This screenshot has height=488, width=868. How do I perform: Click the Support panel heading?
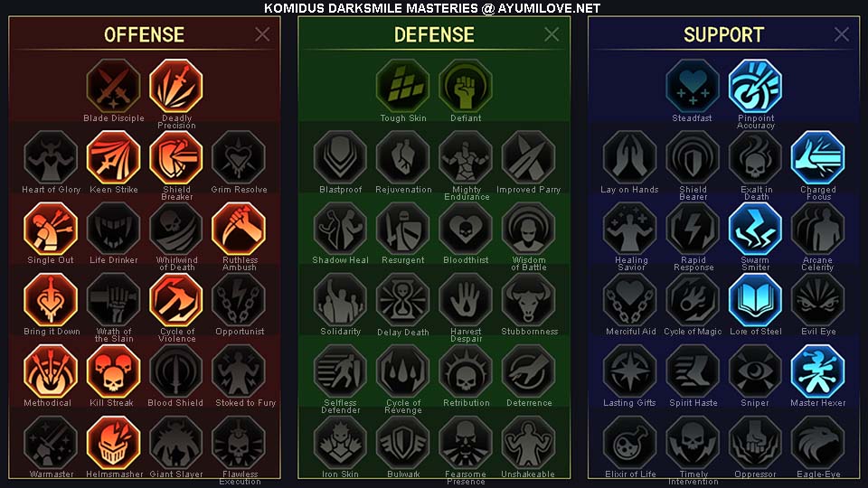723,35
